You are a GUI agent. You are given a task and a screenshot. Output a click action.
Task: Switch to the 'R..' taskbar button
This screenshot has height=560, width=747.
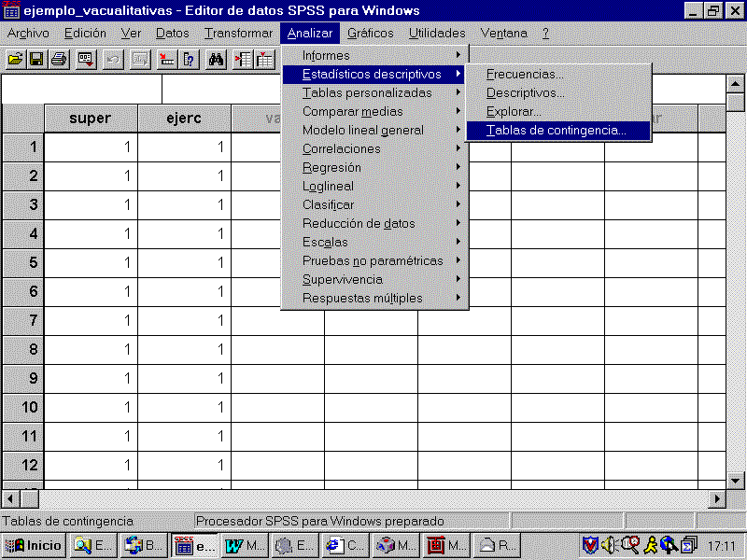tap(496, 545)
